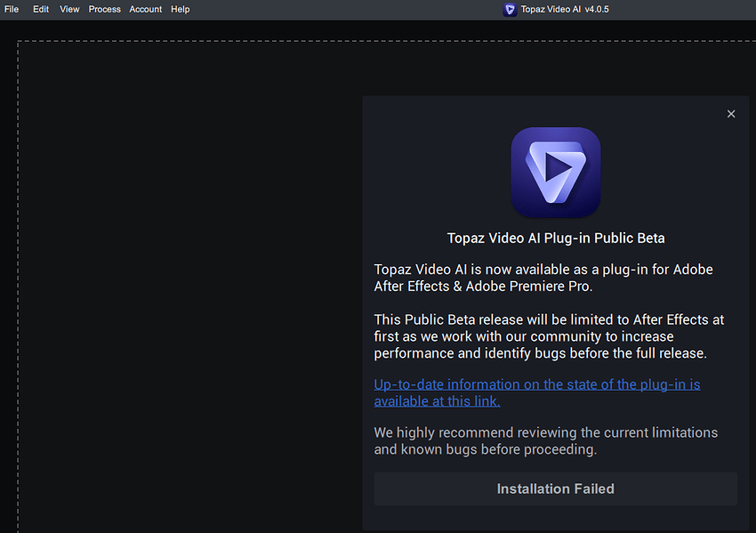This screenshot has width=756, height=533.
Task: Click the large Topaz Video AI logo
Action: click(555, 172)
